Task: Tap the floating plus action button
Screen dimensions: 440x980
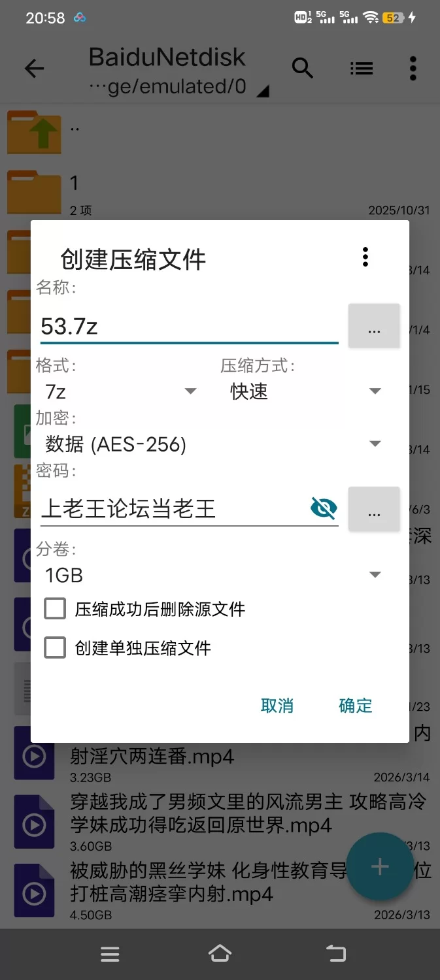Action: [379, 866]
